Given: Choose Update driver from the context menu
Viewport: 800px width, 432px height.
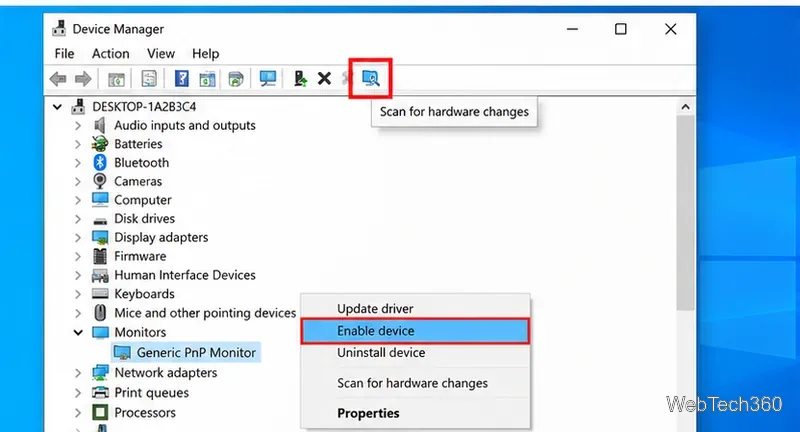Looking at the screenshot, I should coord(415,308).
